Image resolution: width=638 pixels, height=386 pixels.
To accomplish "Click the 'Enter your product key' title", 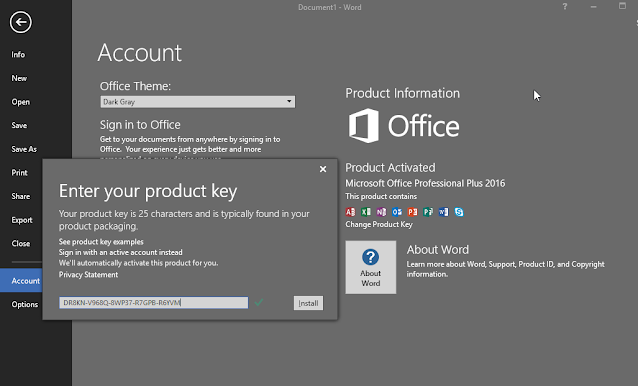I will pos(148,191).
